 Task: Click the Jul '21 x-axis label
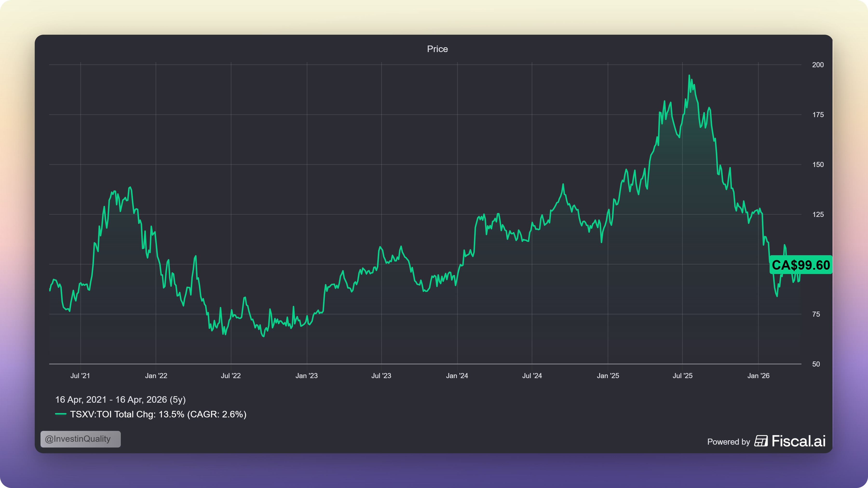(80, 375)
